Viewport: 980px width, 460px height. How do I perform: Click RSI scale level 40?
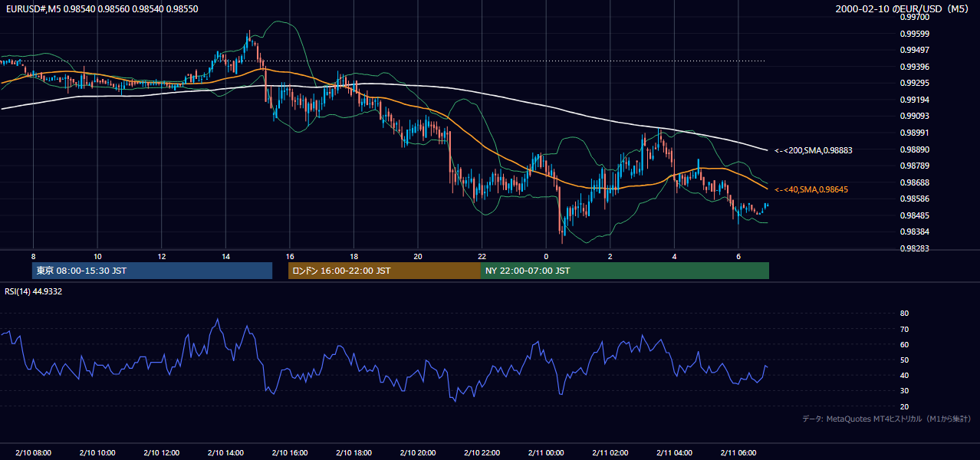point(904,375)
